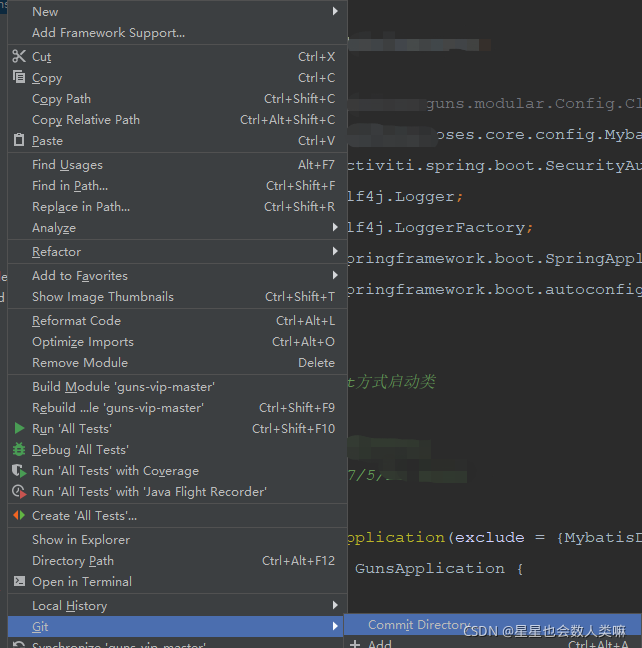Viewport: 642px width, 648px height.
Task: Choose Show in Explorer
Action: coord(177,540)
